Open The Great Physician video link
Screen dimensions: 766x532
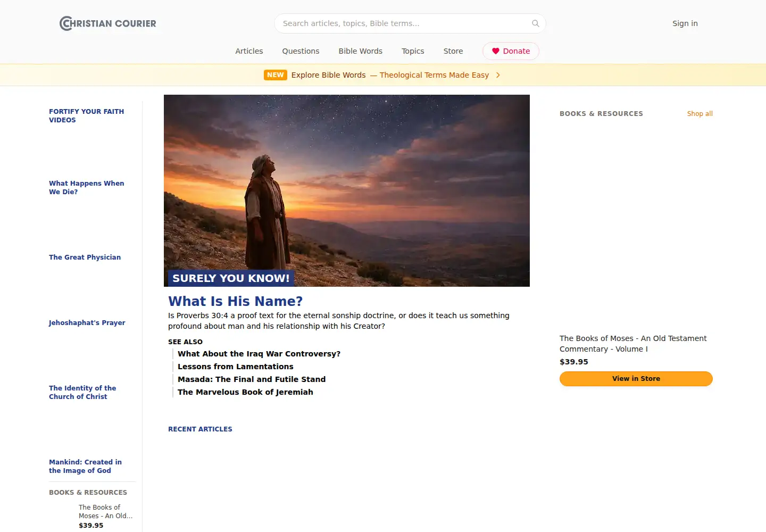[x=85, y=257]
